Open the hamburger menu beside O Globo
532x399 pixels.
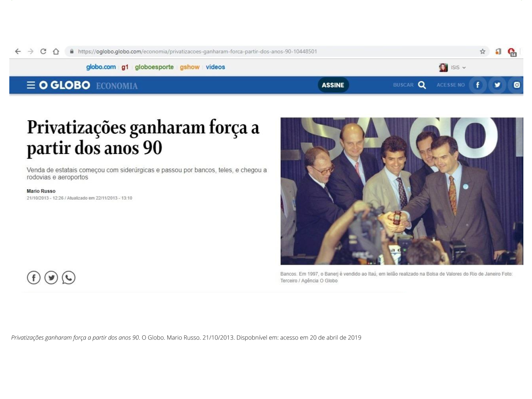(31, 85)
